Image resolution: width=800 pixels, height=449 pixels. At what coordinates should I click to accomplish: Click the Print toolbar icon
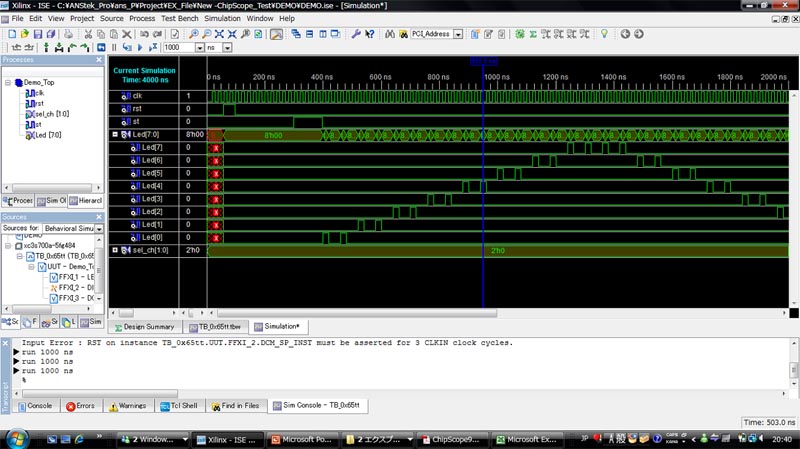(68, 34)
